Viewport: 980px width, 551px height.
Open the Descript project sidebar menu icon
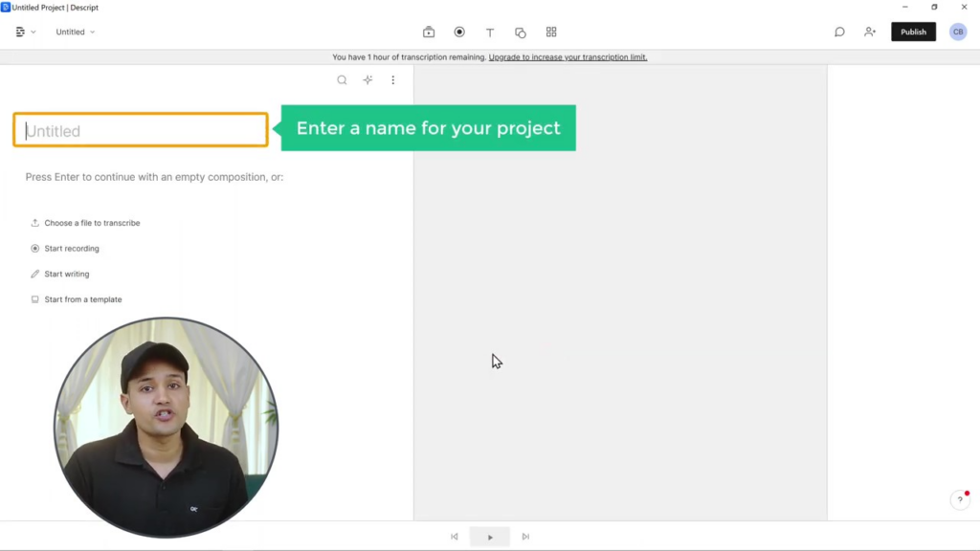click(20, 32)
